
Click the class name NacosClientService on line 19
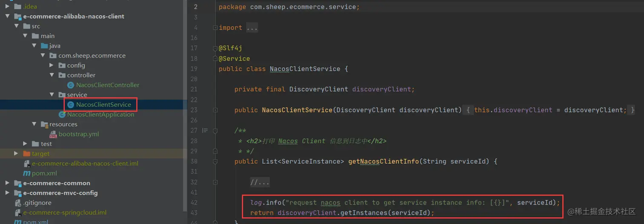pyautogui.click(x=305, y=69)
